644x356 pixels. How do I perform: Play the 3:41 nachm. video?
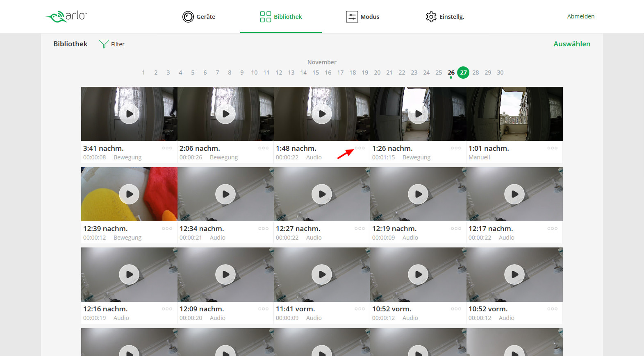(129, 114)
